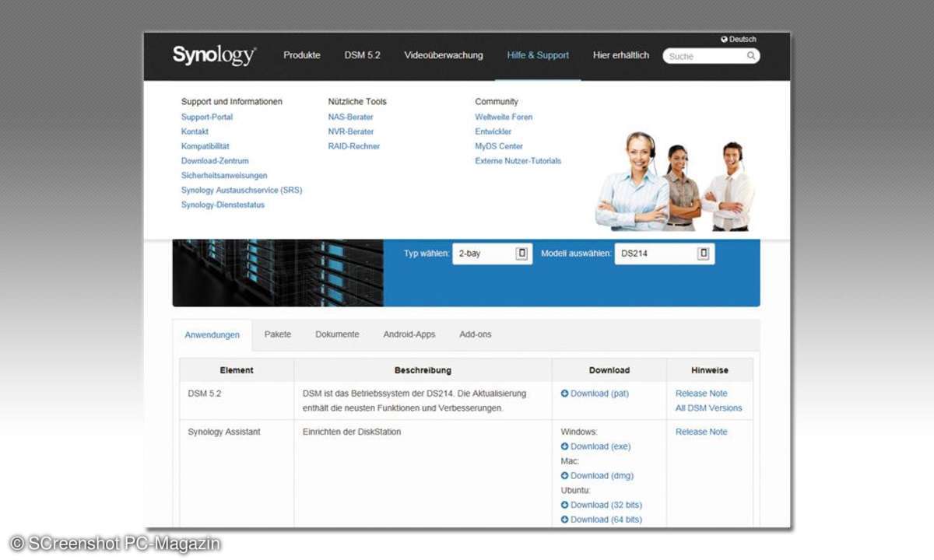Open the Hier erhältlich menu

pos(621,55)
